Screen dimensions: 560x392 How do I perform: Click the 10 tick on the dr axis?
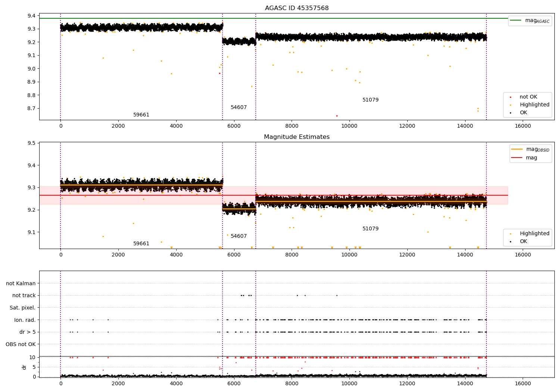[32, 357]
